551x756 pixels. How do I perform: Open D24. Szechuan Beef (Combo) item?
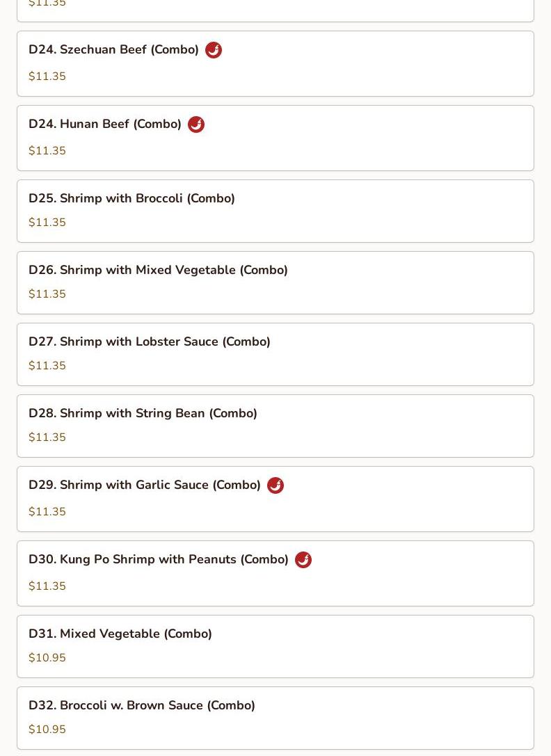pos(113,50)
